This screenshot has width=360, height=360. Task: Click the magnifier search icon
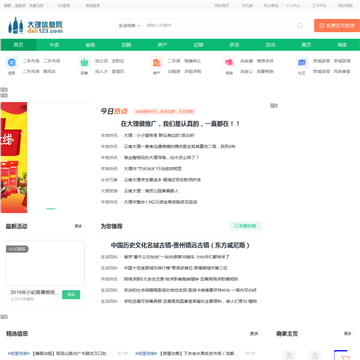pos(300,25)
